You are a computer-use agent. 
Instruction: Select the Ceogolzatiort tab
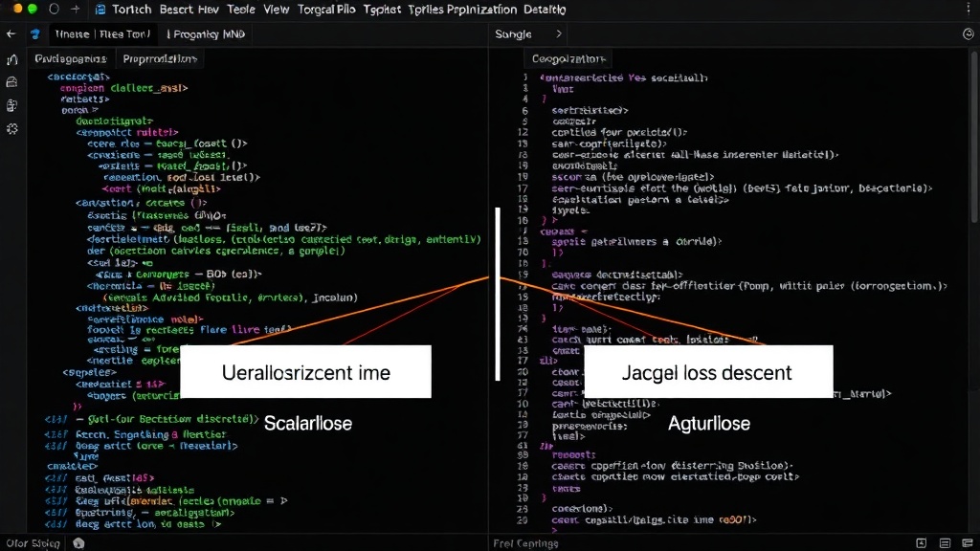coord(568,58)
